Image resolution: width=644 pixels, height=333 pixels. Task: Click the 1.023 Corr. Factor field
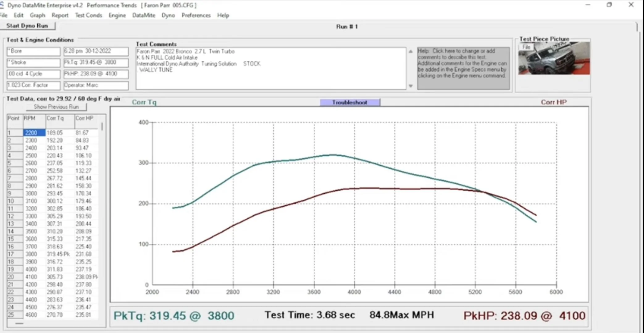pos(33,85)
